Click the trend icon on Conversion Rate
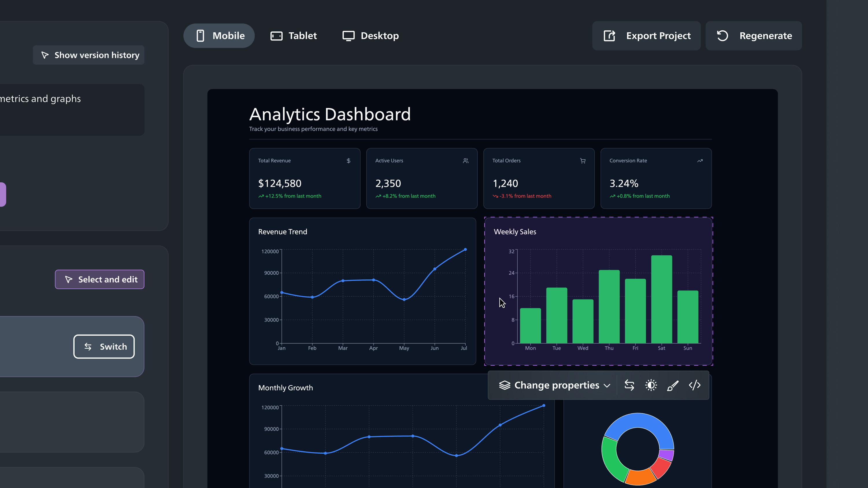Image resolution: width=868 pixels, height=488 pixels. pyautogui.click(x=700, y=161)
